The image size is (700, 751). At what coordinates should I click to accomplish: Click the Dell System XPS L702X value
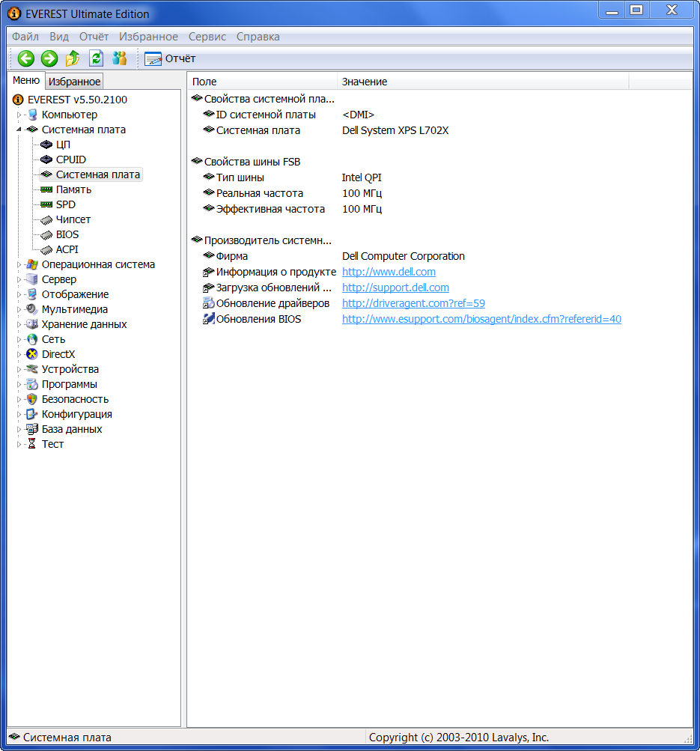click(x=395, y=131)
